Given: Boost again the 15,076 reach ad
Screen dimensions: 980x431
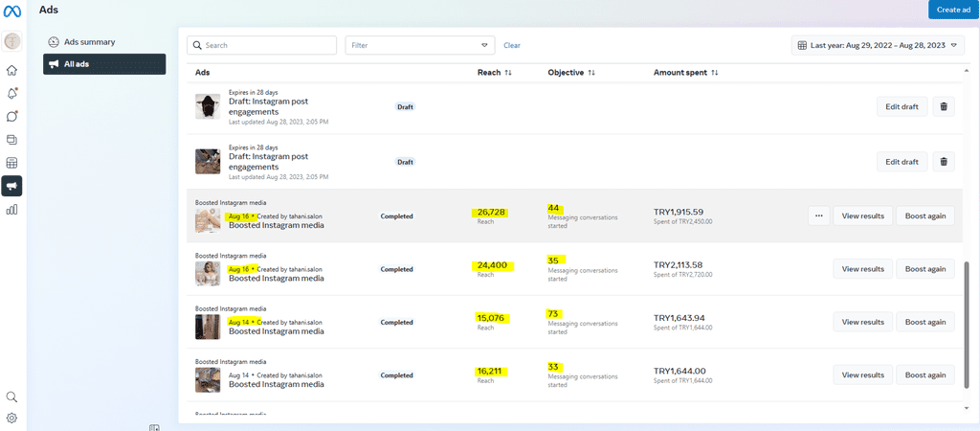Looking at the screenshot, I should (x=925, y=322).
